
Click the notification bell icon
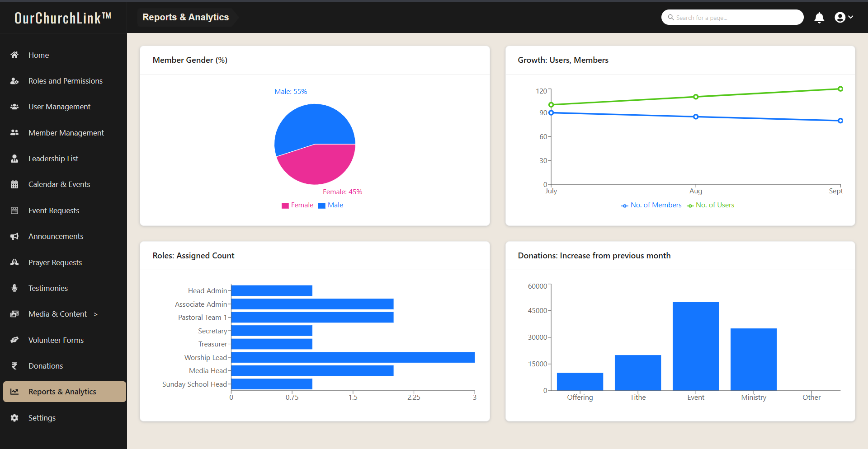coord(819,18)
